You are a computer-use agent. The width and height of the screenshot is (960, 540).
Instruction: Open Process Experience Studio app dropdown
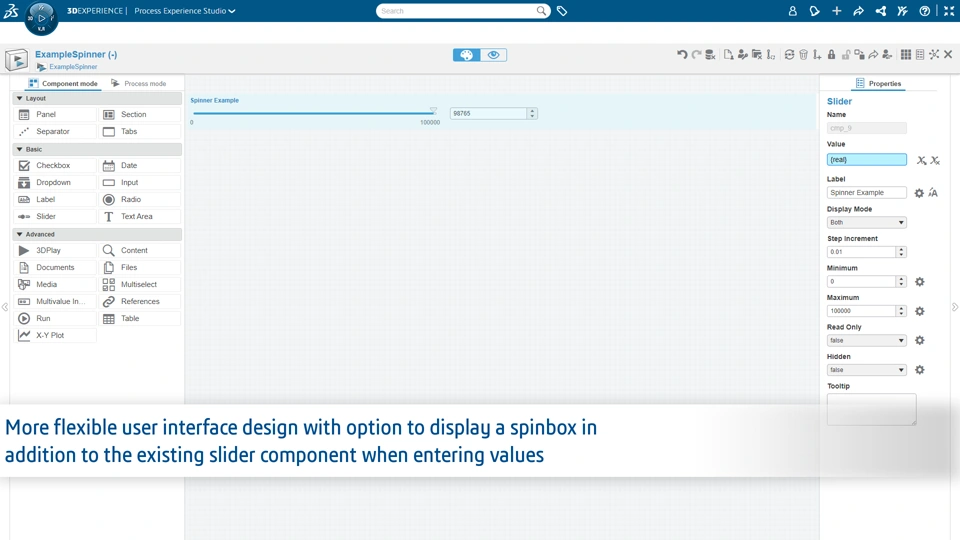[x=185, y=11]
